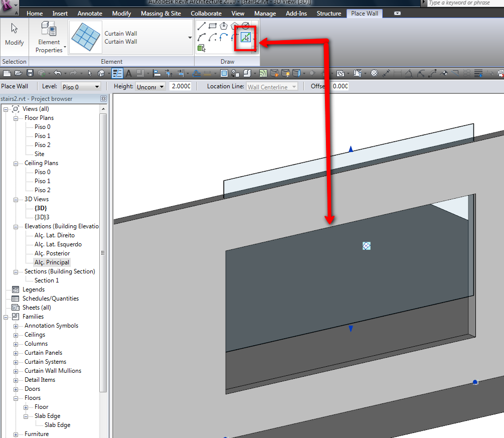Select the Line draw tool
The image size is (504, 438).
202,26
